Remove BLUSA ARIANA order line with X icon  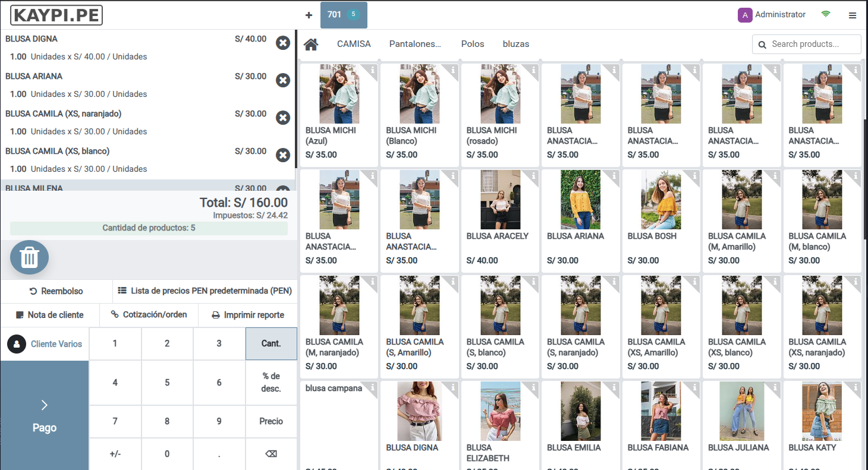283,80
